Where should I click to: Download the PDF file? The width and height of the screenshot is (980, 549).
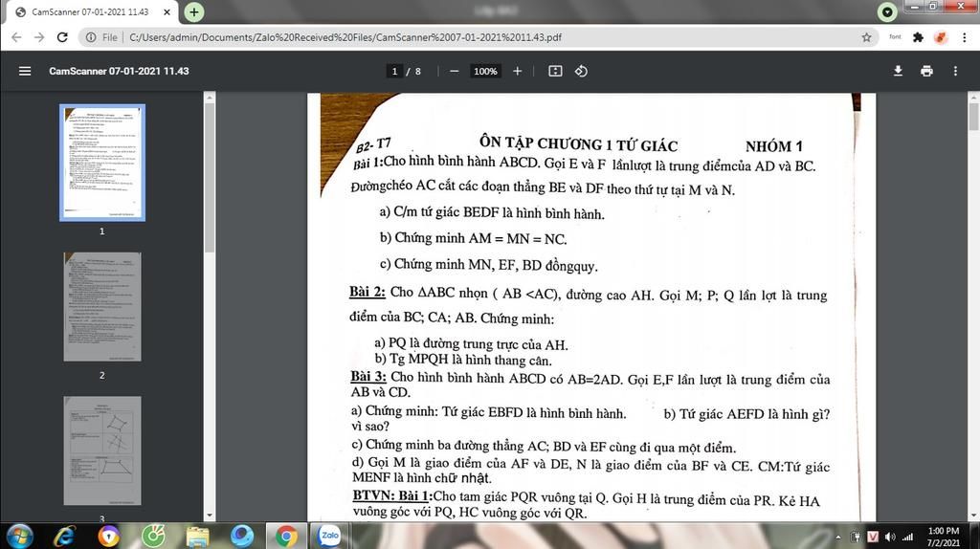pos(898,71)
